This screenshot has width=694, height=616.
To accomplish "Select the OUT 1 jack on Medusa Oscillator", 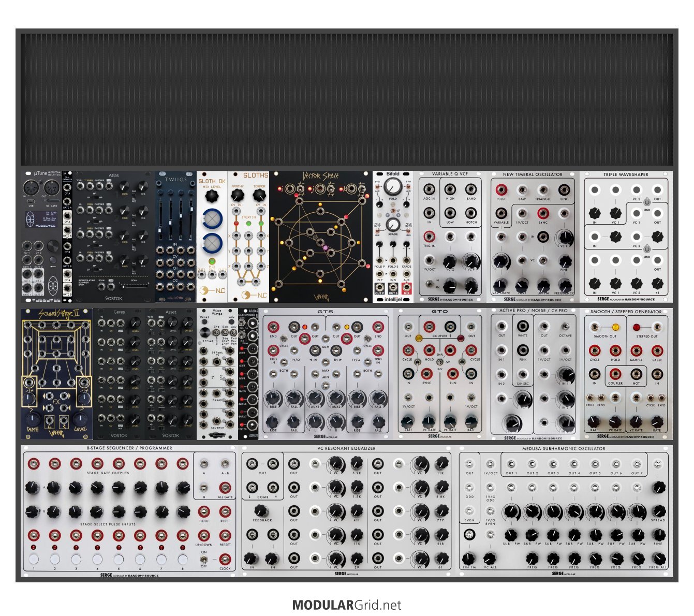I will [511, 464].
